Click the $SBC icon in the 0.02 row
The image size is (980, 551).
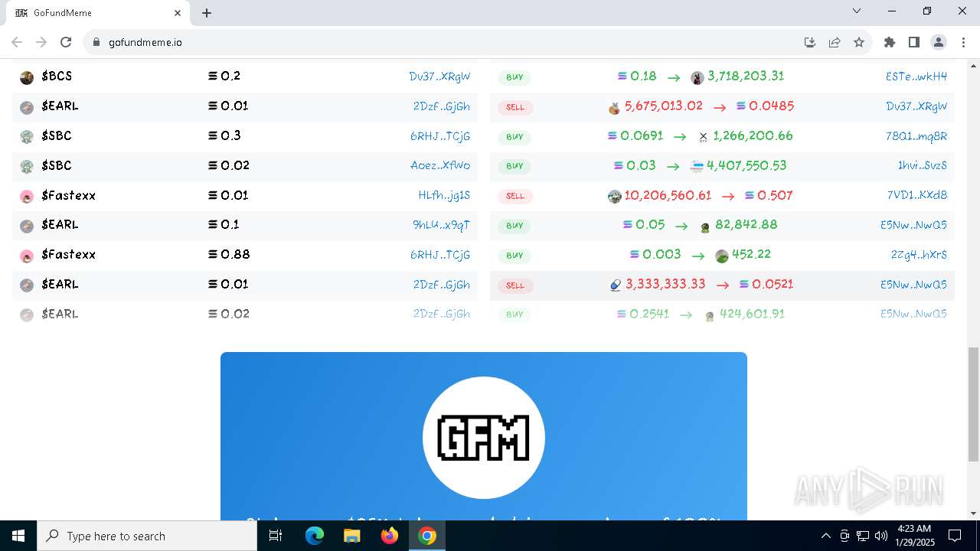(x=27, y=167)
